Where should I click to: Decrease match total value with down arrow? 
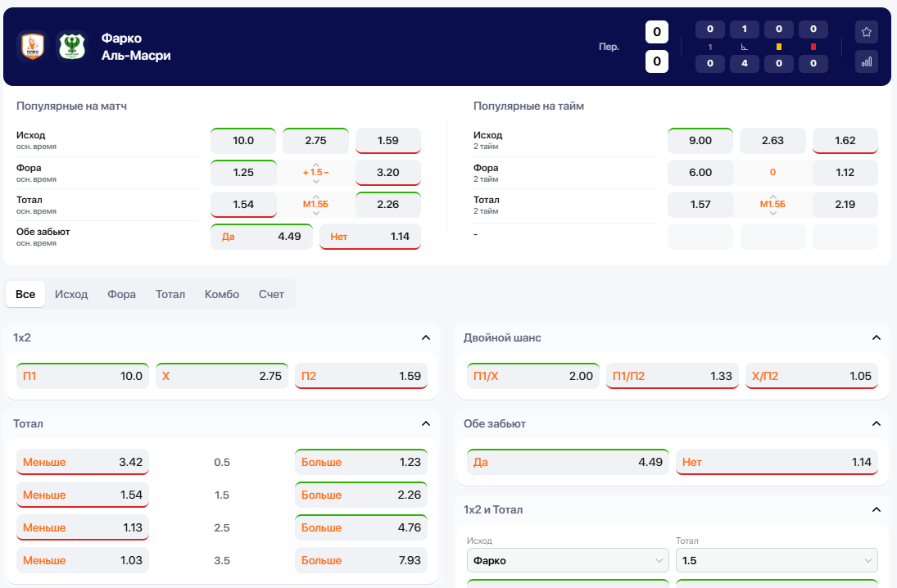pyautogui.click(x=316, y=214)
